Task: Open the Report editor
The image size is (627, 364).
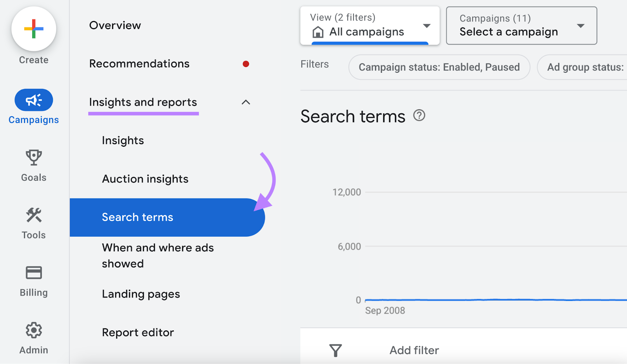Action: pos(138,332)
